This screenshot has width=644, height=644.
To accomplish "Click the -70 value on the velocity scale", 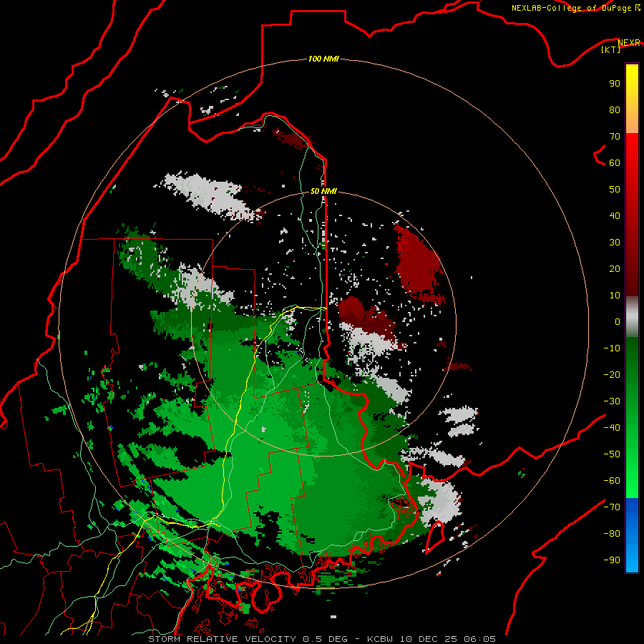I will (x=612, y=507).
